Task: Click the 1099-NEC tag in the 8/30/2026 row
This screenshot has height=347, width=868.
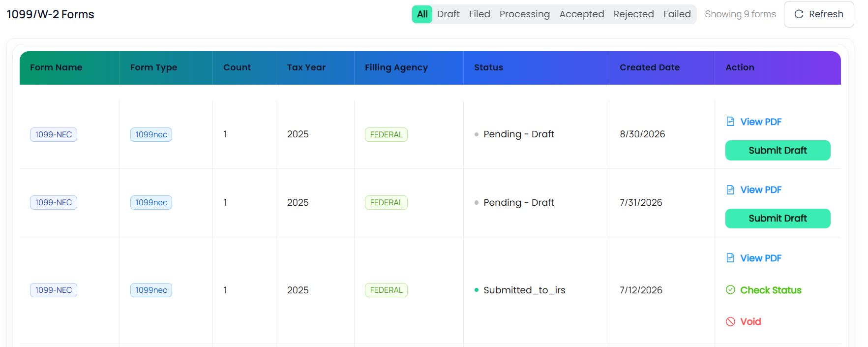Action: point(54,134)
